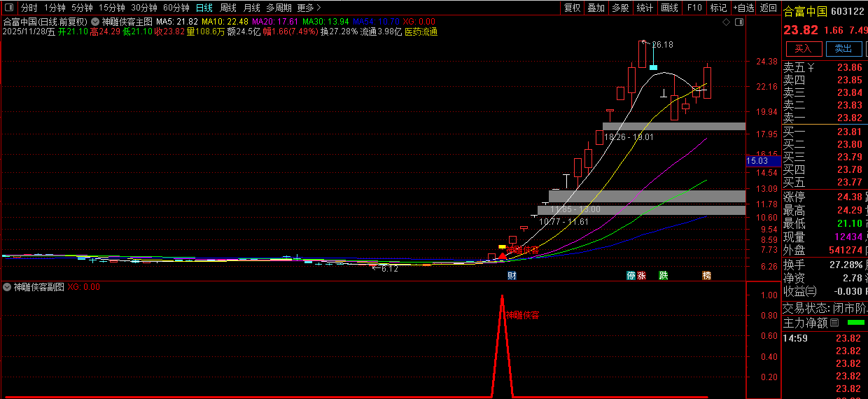Switch to the 5分钟 period
The height and width of the screenshot is (399, 868).
[x=82, y=8]
